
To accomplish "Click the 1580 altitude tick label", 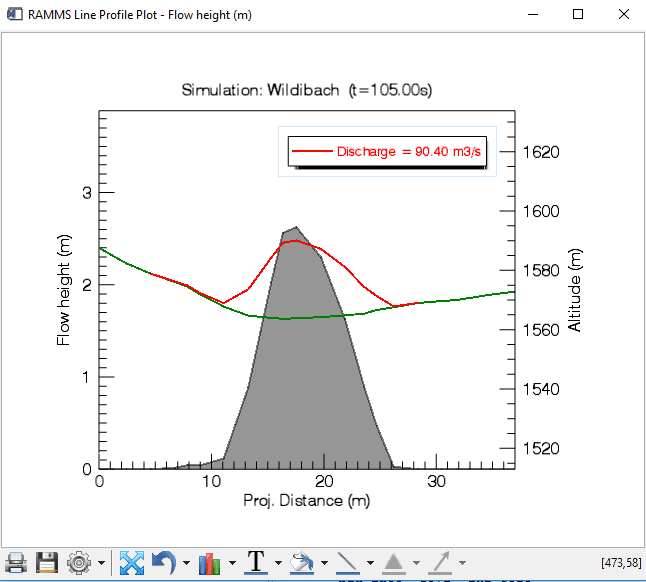I will pos(541,271).
